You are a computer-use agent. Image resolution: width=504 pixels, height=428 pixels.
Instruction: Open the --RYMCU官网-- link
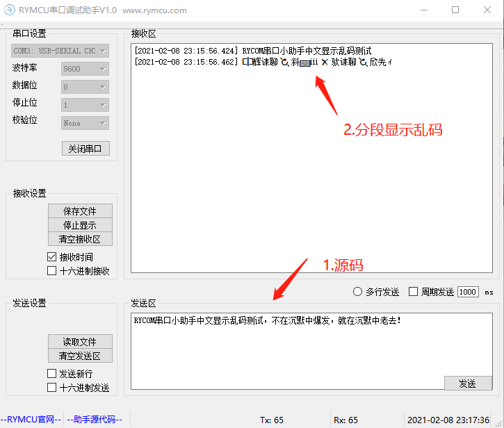(x=31, y=420)
